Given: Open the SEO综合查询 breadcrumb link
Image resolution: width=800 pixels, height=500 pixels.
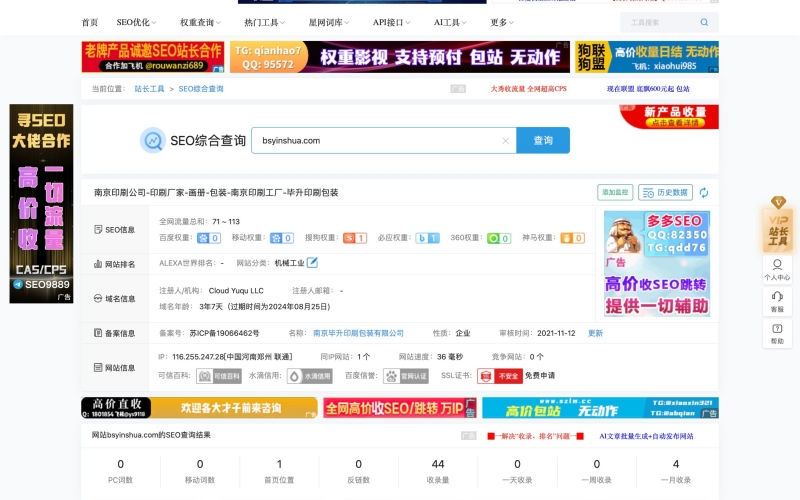Looking at the screenshot, I should click(x=201, y=89).
